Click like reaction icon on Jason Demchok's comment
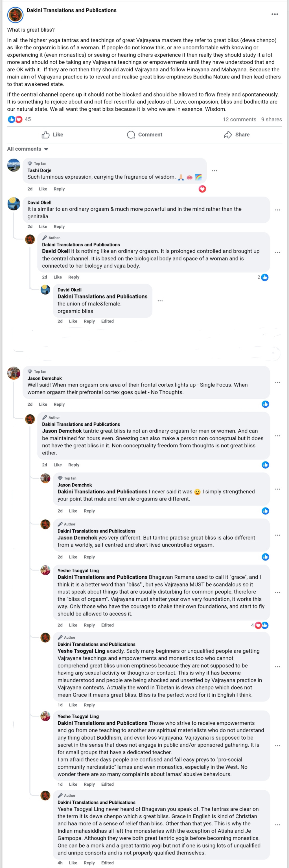The width and height of the screenshot is (289, 868). (265, 404)
